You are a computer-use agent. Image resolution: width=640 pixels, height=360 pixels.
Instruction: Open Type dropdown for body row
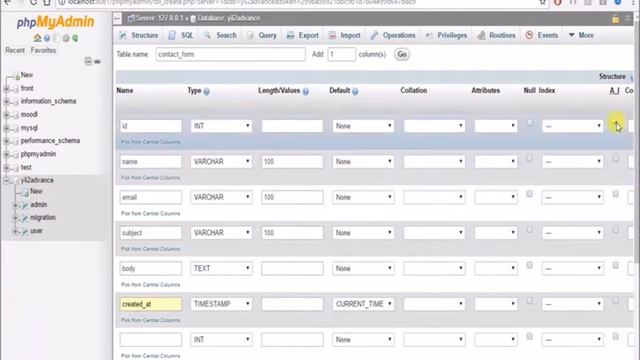[x=221, y=269]
